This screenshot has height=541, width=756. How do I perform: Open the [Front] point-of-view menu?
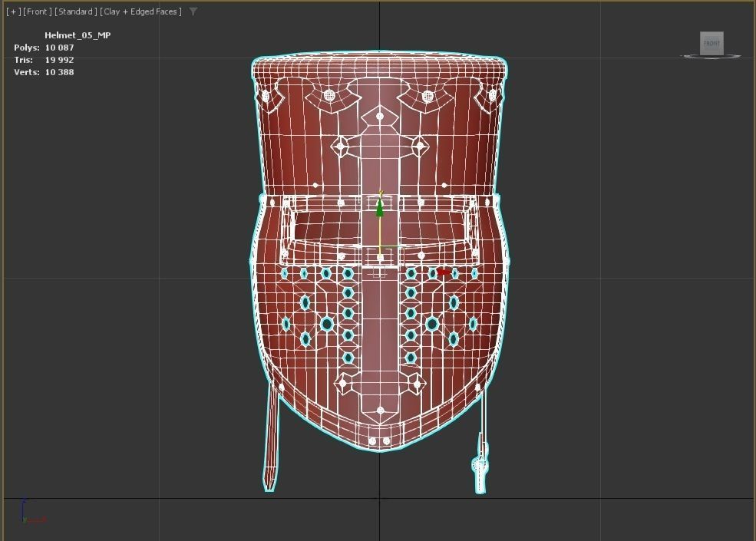38,12
